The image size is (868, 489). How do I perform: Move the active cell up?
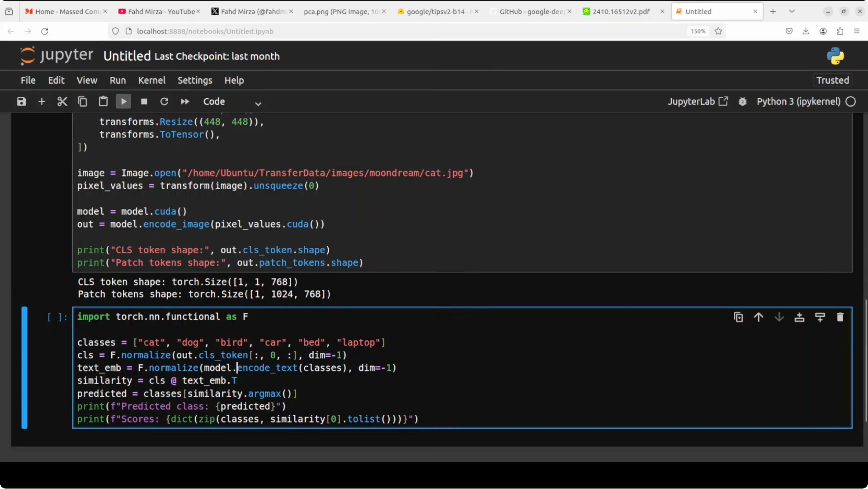(x=759, y=317)
